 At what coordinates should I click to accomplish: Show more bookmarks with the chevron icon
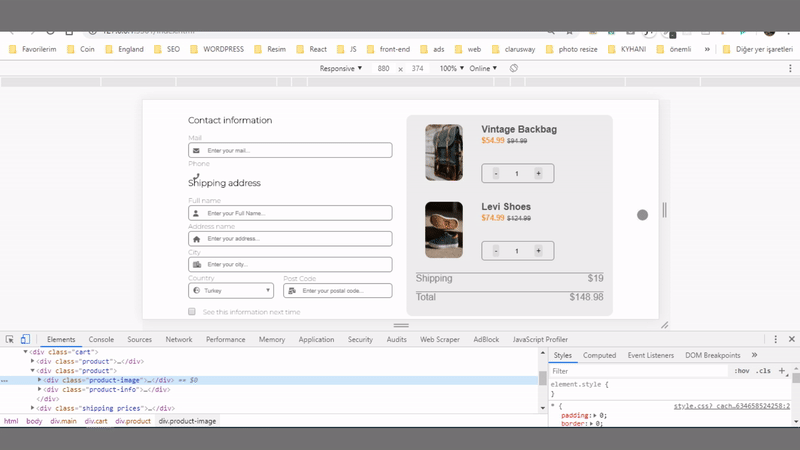coord(707,49)
